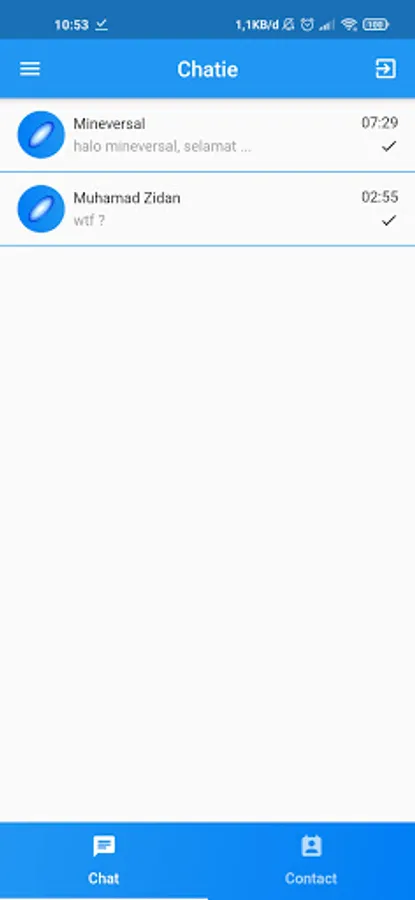Tap the alarm clock status icon

point(308,25)
